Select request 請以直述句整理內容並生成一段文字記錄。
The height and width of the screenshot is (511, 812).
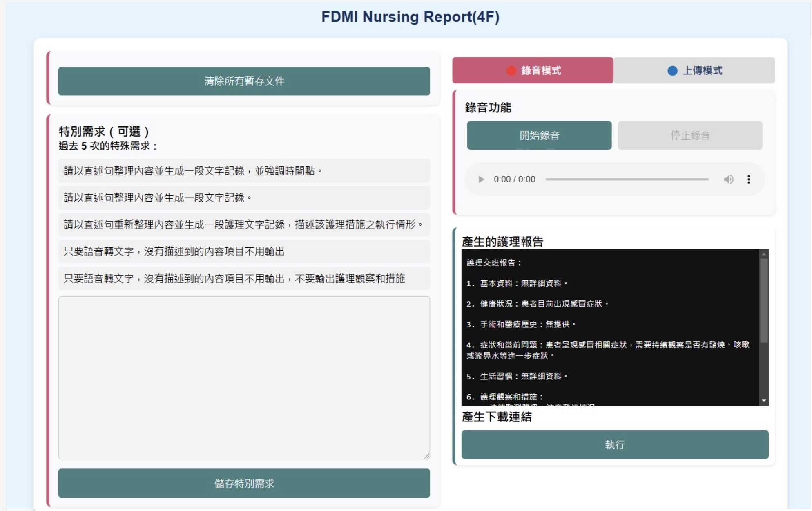[244, 198]
